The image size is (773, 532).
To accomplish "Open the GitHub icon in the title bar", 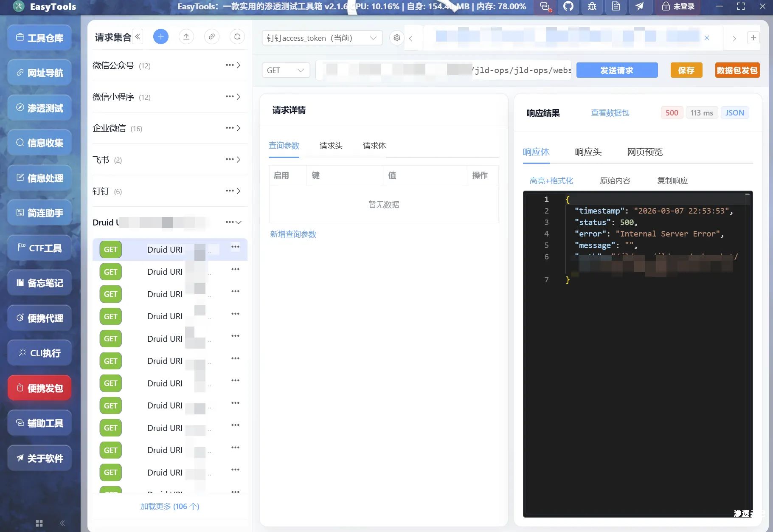I will pos(568,7).
